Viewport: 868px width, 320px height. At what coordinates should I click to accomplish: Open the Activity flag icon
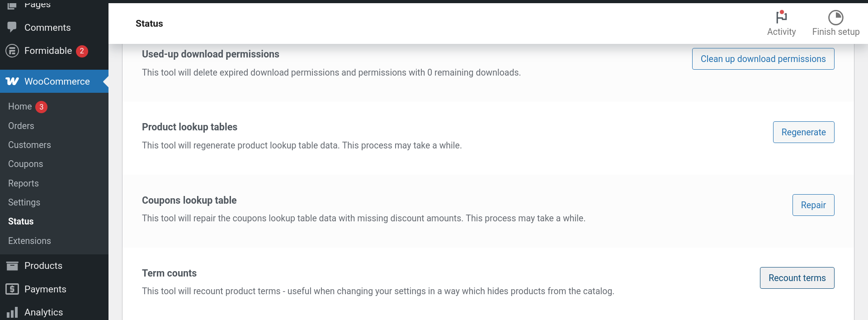781,17
